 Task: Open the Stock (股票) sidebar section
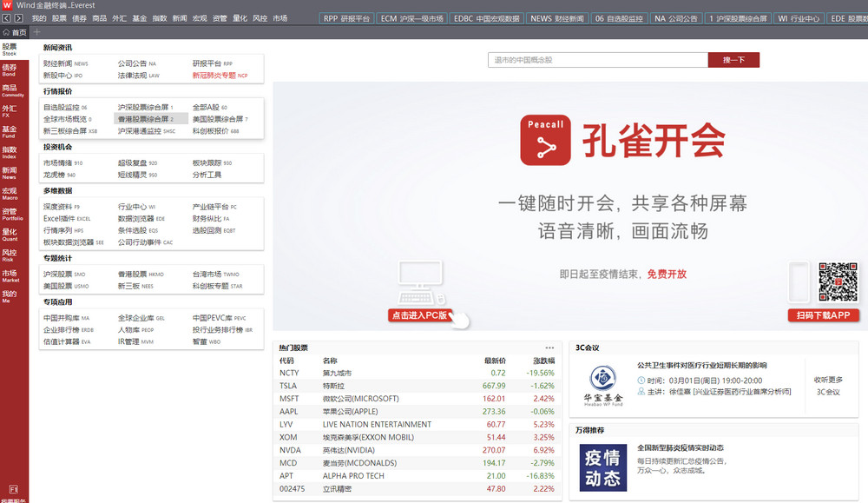point(10,50)
